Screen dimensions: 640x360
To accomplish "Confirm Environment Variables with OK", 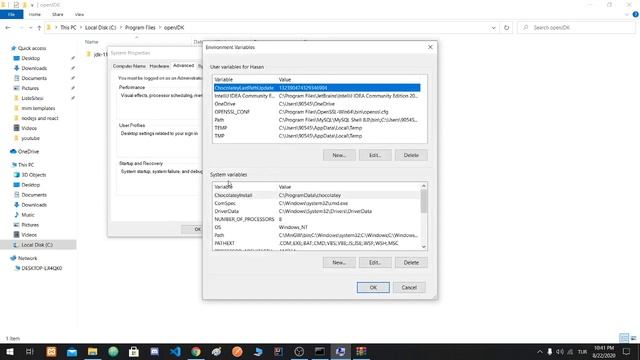I will click(x=373, y=287).
